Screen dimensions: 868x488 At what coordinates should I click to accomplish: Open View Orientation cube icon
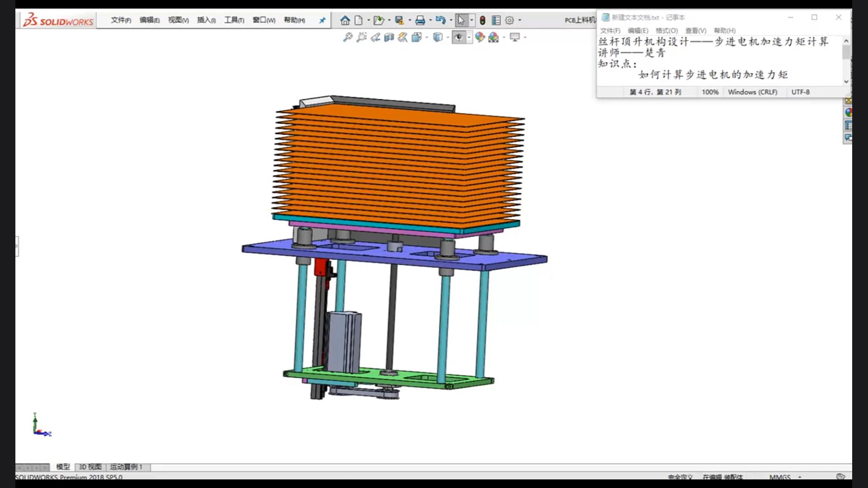coord(416,38)
